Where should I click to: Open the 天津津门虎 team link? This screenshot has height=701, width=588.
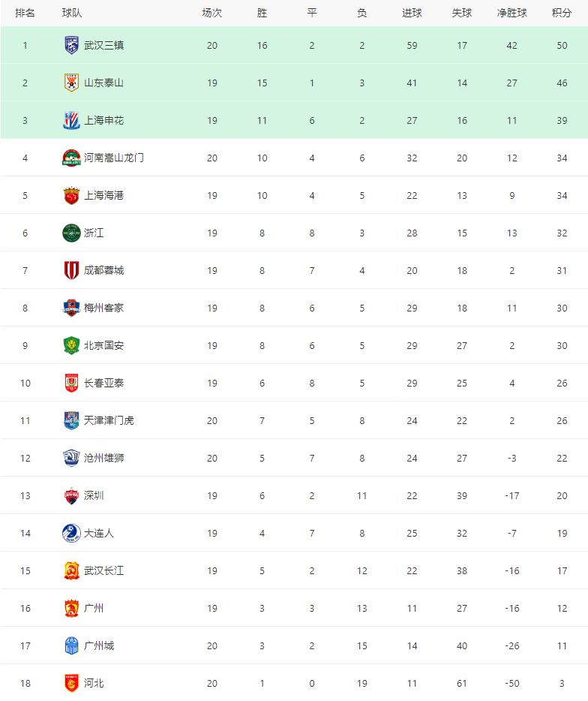click(x=109, y=420)
